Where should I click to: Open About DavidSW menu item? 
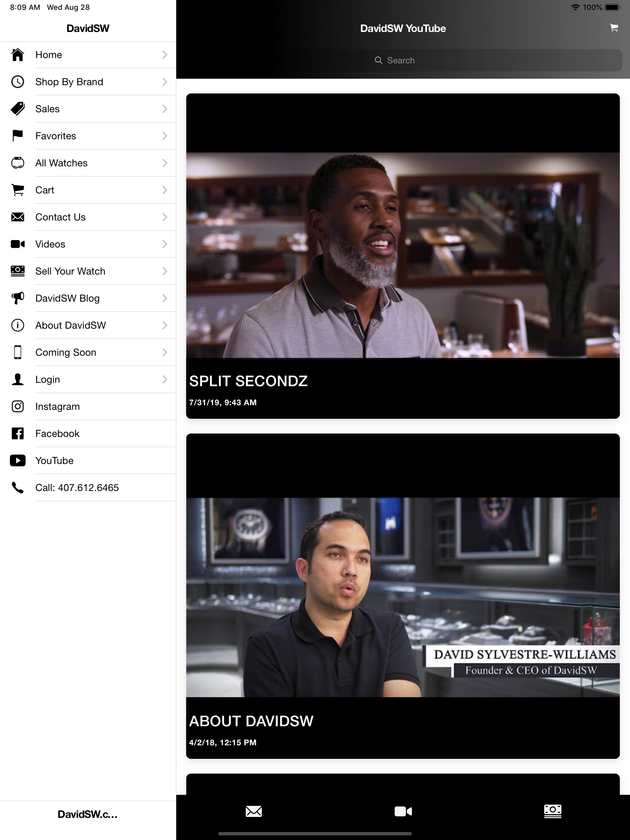click(x=88, y=325)
